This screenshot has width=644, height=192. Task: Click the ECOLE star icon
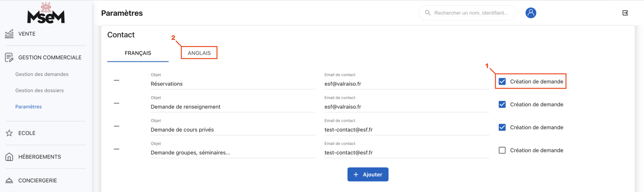click(x=9, y=133)
